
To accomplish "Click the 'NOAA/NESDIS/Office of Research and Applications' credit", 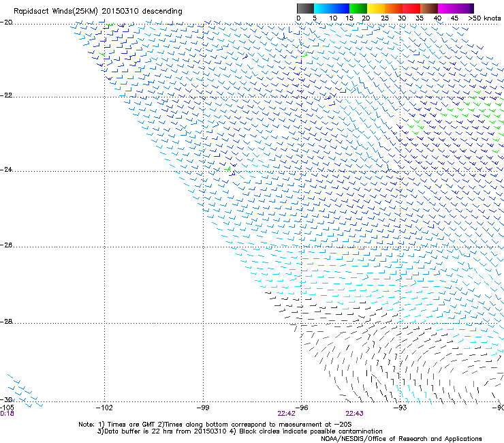I will (401, 439).
